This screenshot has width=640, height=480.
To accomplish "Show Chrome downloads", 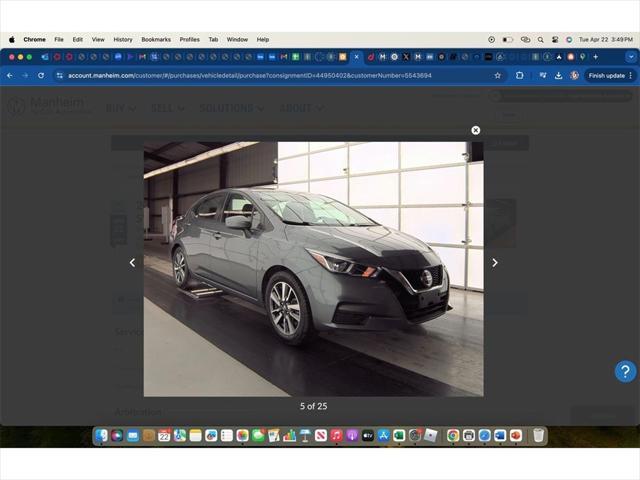I will 558,76.
